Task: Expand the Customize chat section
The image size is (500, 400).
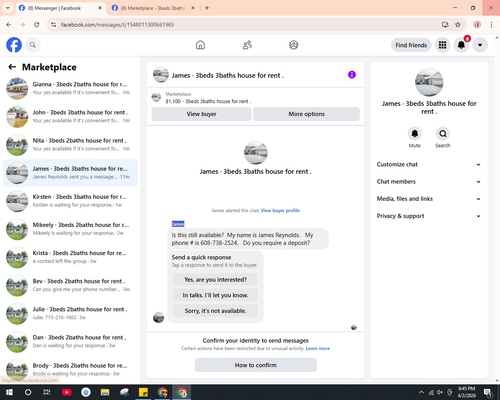Action: coord(429,164)
